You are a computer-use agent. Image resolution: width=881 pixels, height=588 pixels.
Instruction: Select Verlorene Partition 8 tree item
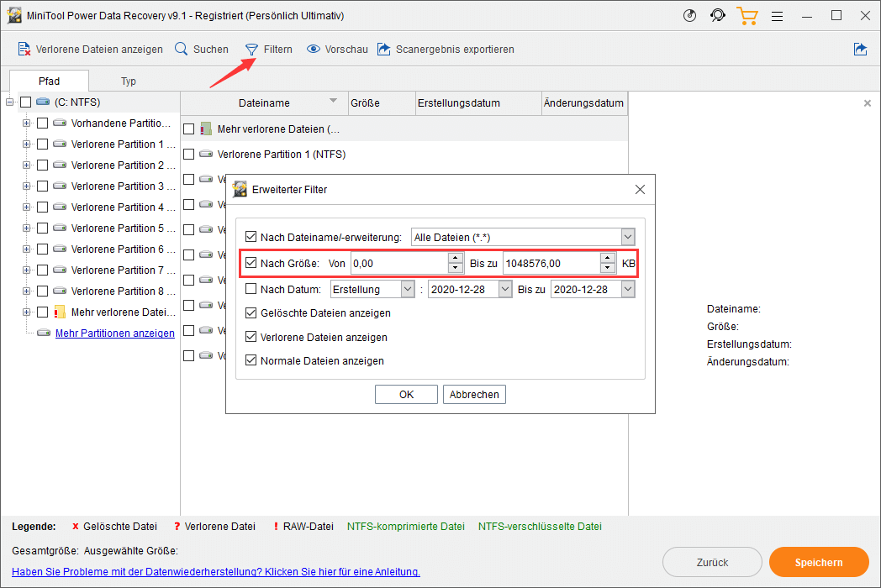[x=123, y=291]
